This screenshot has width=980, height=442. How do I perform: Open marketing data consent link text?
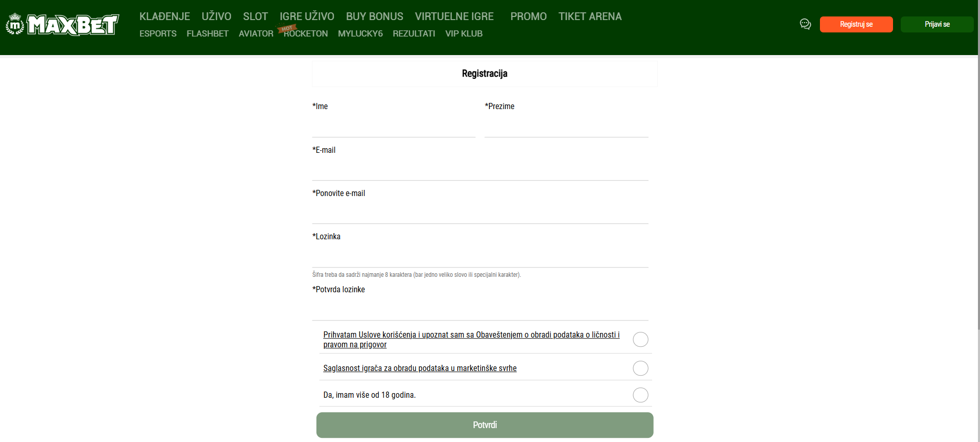(420, 368)
